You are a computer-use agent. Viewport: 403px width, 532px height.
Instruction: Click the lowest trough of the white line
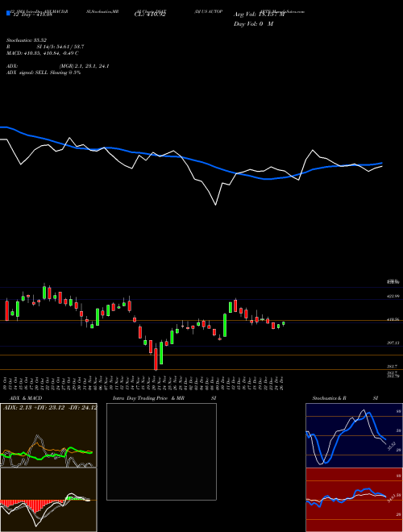[x=215, y=205]
